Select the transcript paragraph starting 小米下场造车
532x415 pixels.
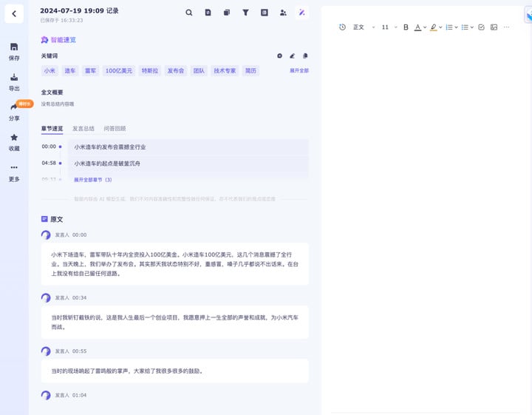174,264
